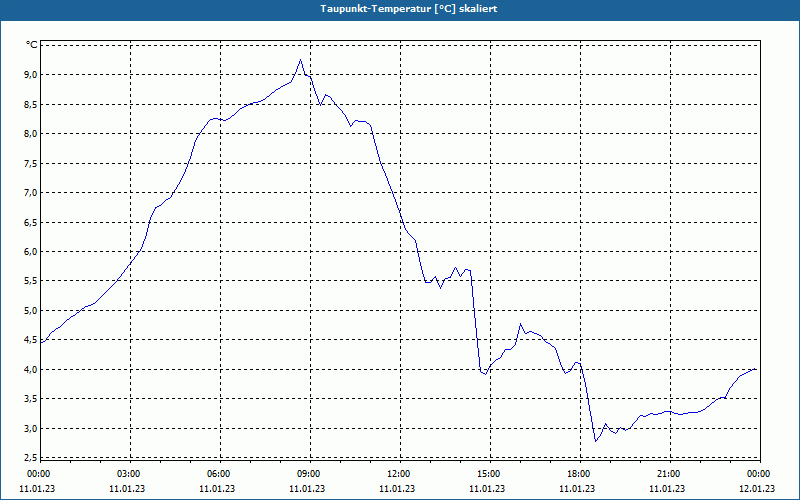Click the '00:00' time label above 11.01.23
This screenshot has height=500, width=800.
[x=38, y=474]
